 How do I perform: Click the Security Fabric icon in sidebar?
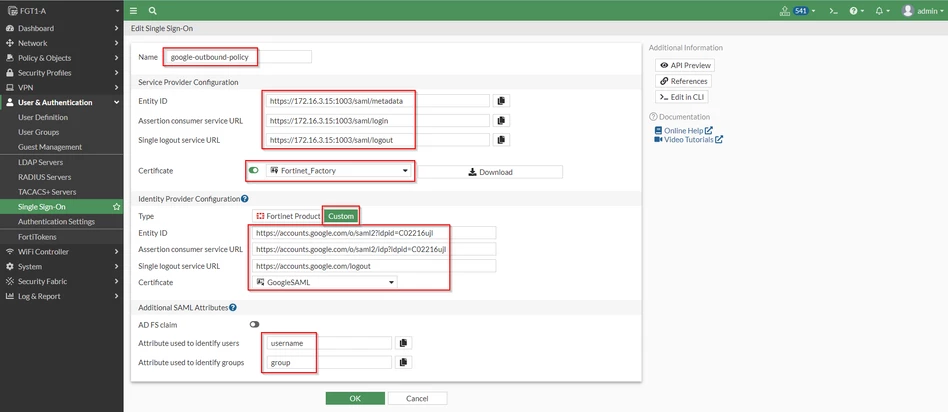(x=10, y=281)
